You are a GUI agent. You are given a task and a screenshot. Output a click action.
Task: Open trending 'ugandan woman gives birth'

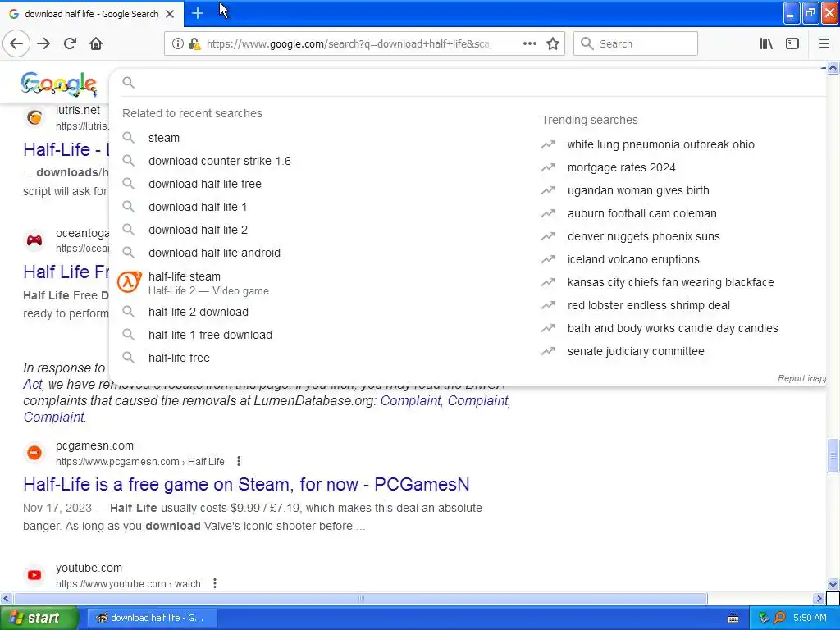tap(638, 190)
